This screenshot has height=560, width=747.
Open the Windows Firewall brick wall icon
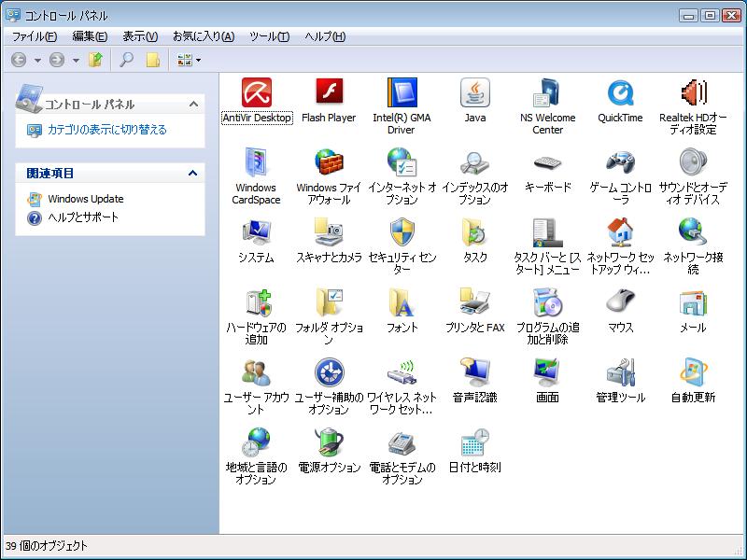point(329,162)
